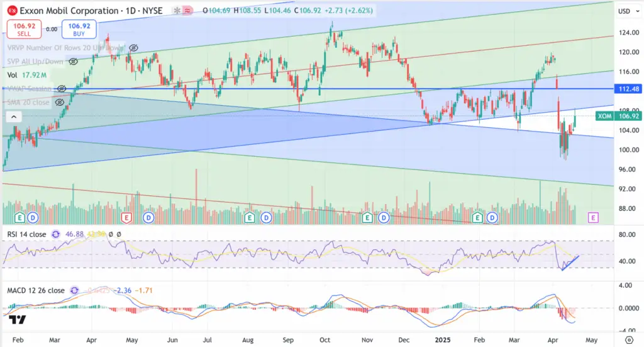This screenshot has width=644, height=347.
Task: Click the RSI value 46.88
Action: 74,234
